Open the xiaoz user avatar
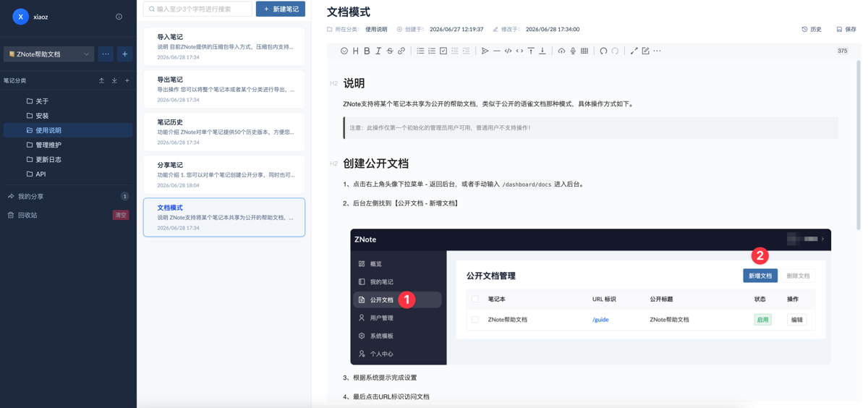The image size is (868, 408). pyautogui.click(x=21, y=17)
